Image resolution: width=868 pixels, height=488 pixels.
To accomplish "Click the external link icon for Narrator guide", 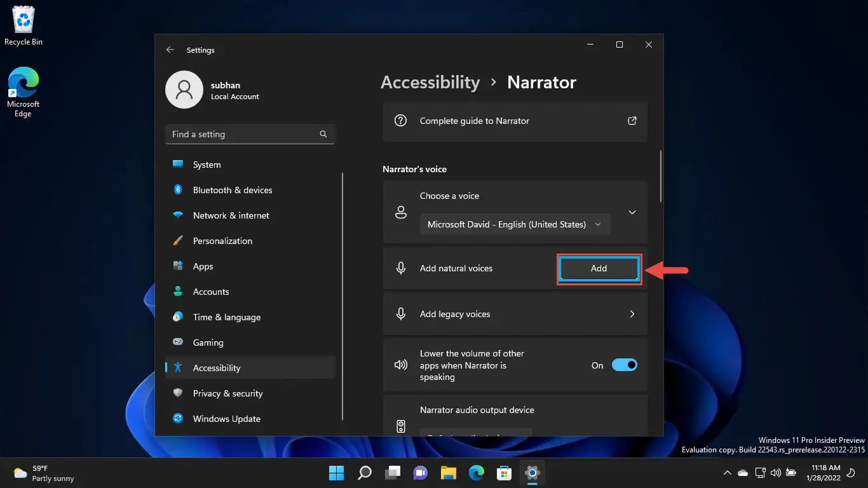I will tap(632, 120).
